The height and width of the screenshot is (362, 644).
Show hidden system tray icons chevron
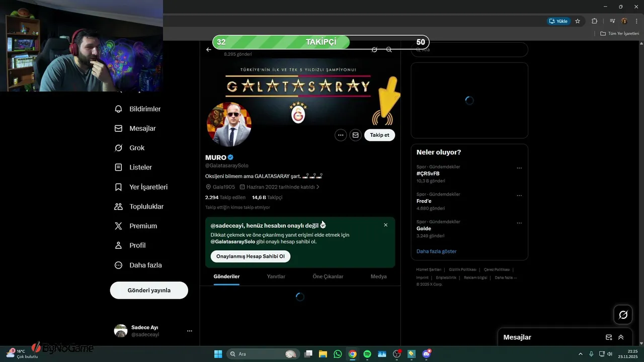tap(581, 354)
